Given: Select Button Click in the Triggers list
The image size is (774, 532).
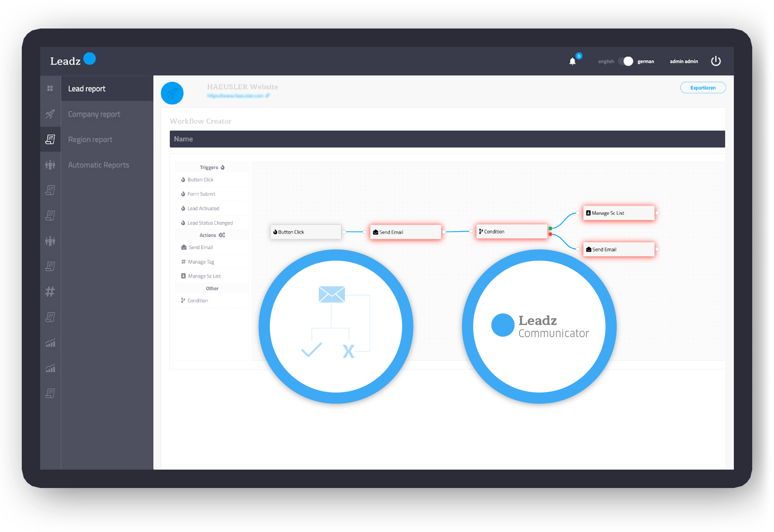Looking at the screenshot, I should tap(212, 179).
